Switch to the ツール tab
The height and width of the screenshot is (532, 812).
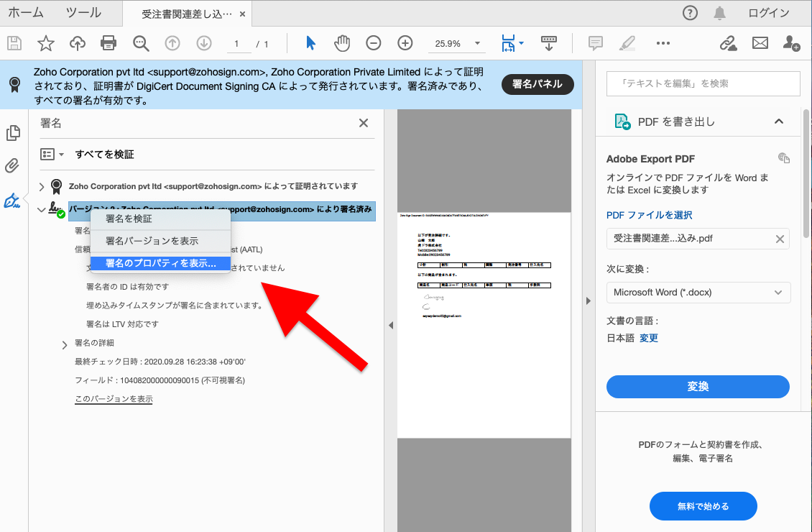click(83, 12)
